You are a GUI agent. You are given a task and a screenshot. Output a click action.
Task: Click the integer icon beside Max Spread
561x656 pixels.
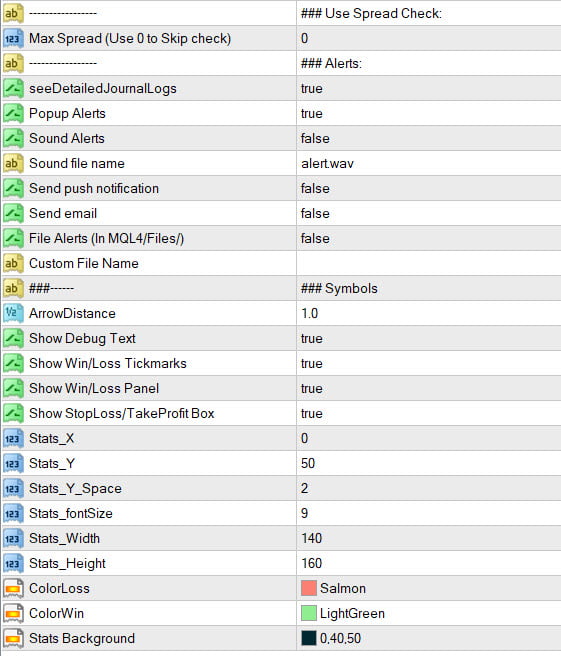click(13, 38)
